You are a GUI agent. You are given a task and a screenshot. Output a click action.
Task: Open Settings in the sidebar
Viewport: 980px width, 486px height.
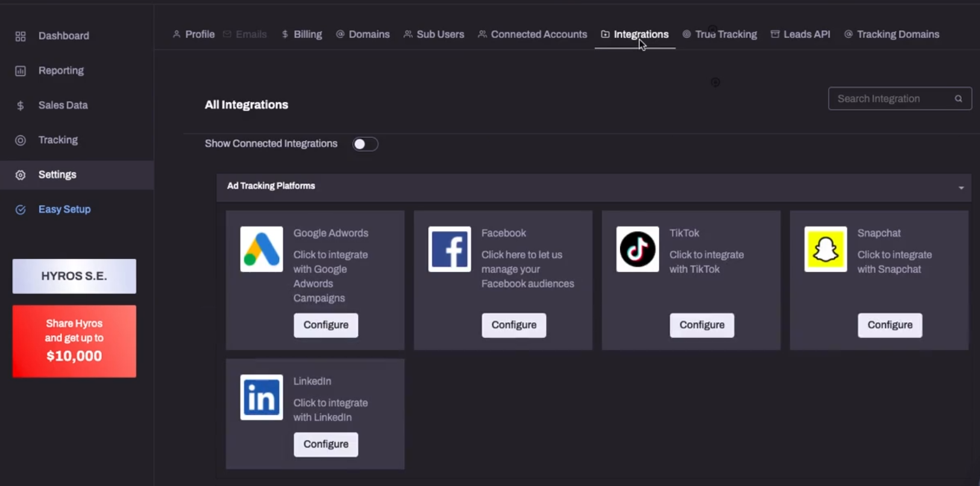[77, 175]
